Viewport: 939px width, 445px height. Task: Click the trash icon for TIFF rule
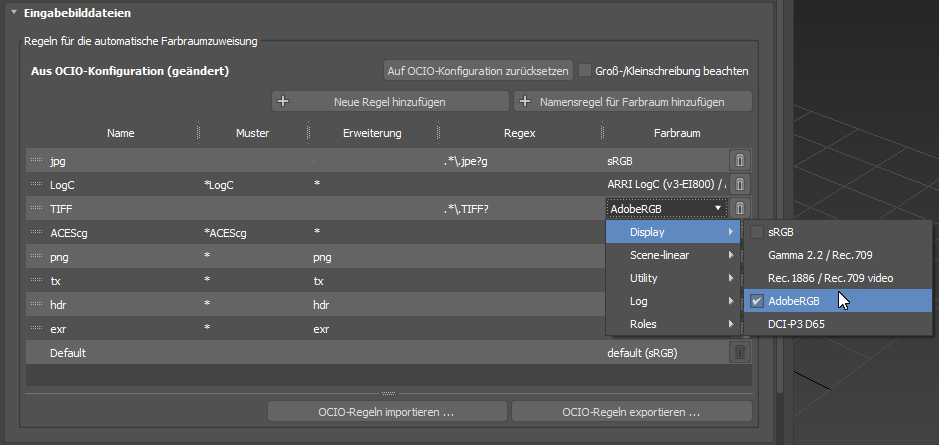[x=739, y=208]
